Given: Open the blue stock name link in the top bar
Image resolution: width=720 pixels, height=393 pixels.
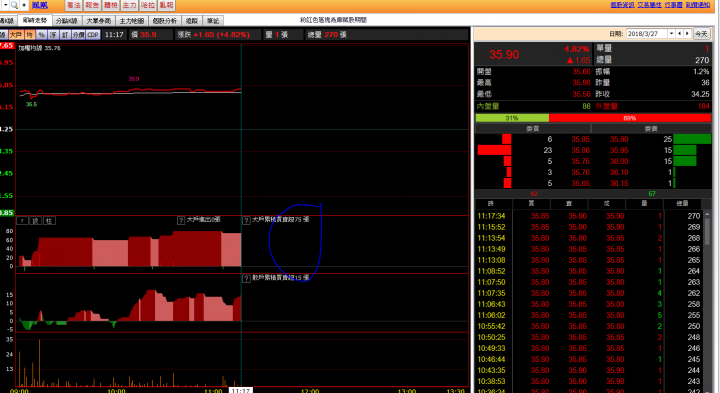Looking at the screenshot, I should tap(40, 5).
